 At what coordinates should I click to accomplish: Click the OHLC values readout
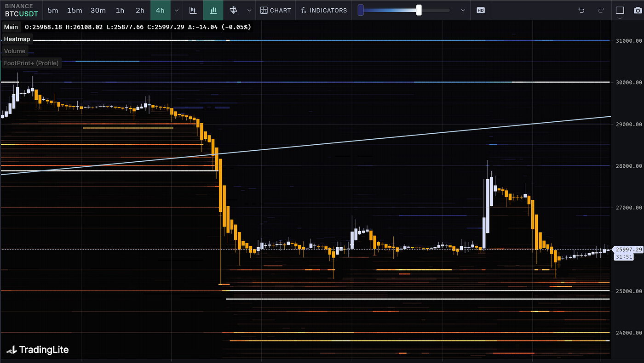coord(138,27)
